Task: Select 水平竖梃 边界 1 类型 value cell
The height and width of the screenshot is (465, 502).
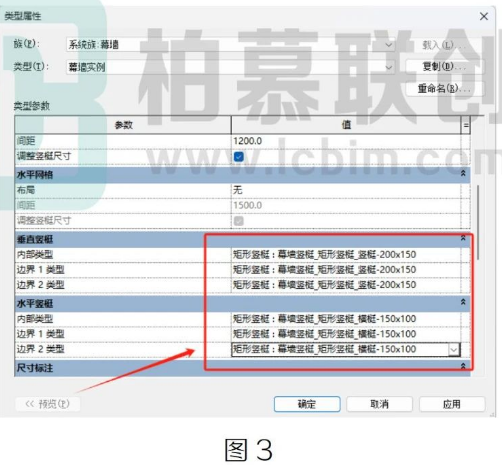Action: [x=346, y=334]
